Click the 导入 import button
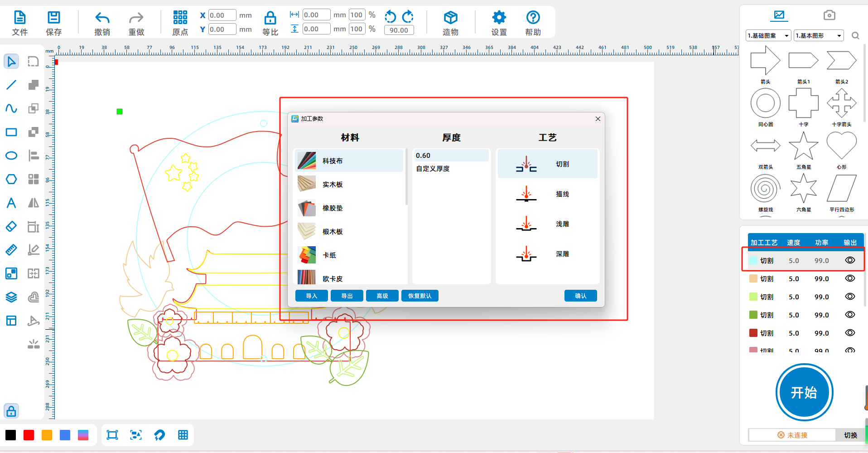The width and height of the screenshot is (868, 453). [x=312, y=296]
